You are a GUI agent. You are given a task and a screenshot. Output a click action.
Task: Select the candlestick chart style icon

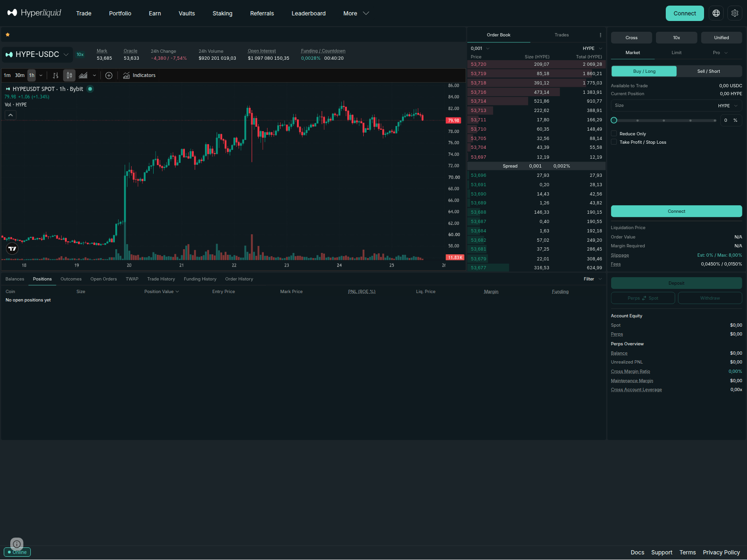(69, 75)
